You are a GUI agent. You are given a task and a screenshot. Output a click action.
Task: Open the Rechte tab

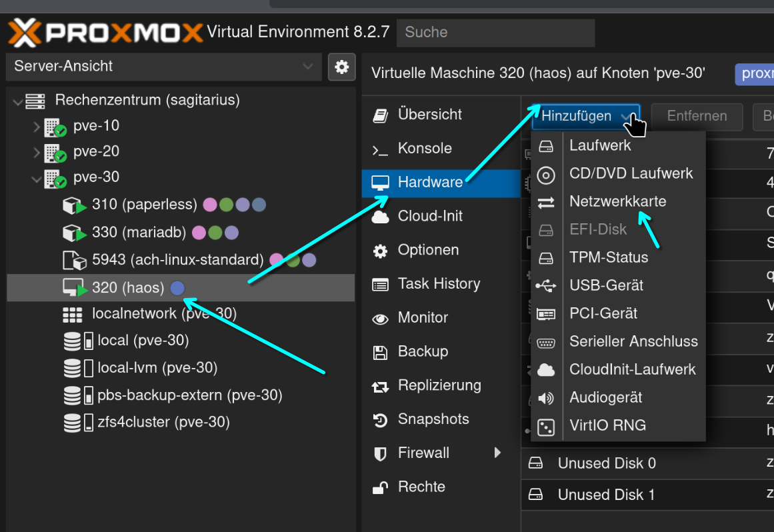click(441, 487)
